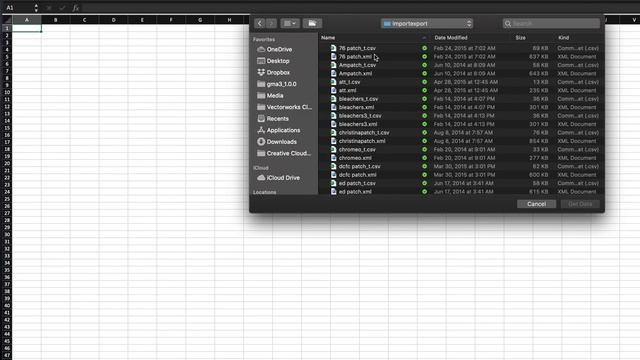Image resolution: width=640 pixels, height=360 pixels.
Task: Click the select-all corner of the spreadsheet
Action: tap(7, 20)
